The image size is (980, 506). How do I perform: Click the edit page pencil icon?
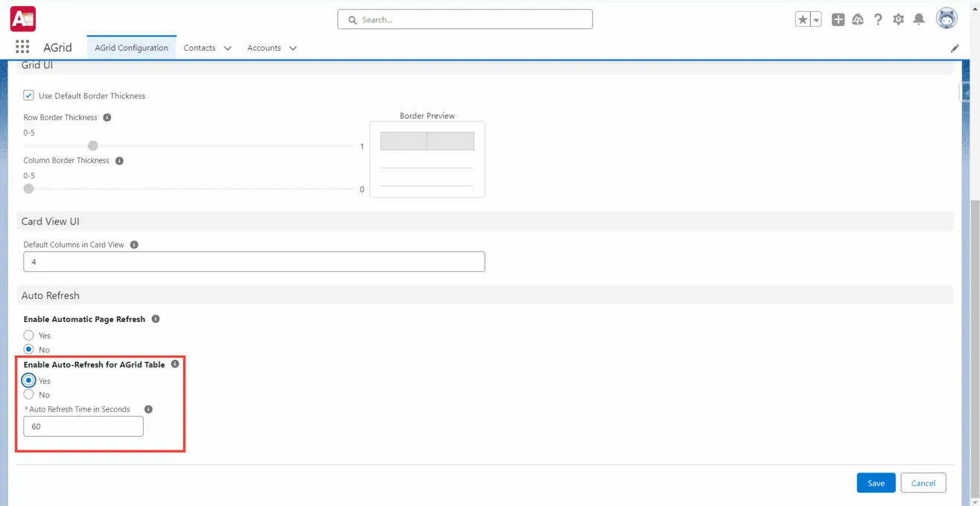tap(955, 48)
